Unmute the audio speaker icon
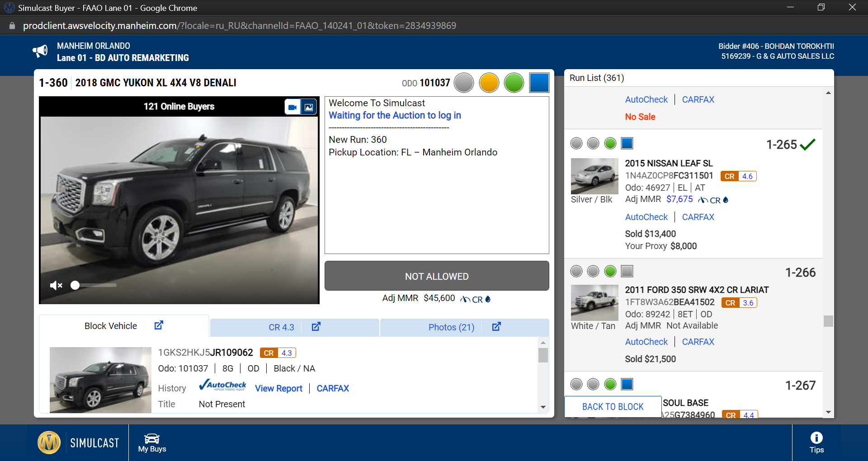The height and width of the screenshot is (461, 868). [x=56, y=285]
